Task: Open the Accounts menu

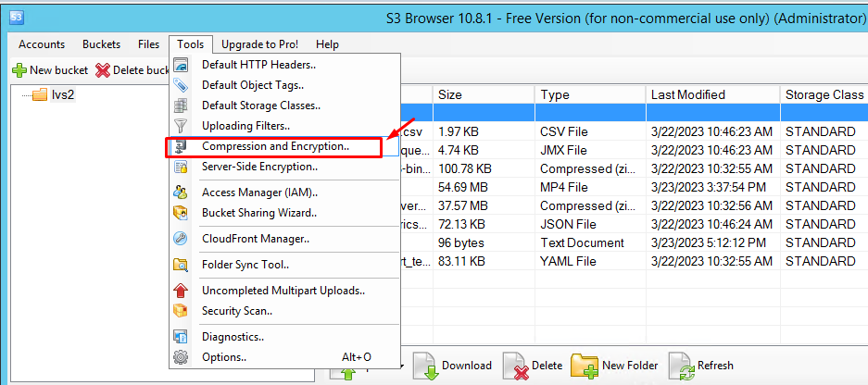Action: pos(42,44)
